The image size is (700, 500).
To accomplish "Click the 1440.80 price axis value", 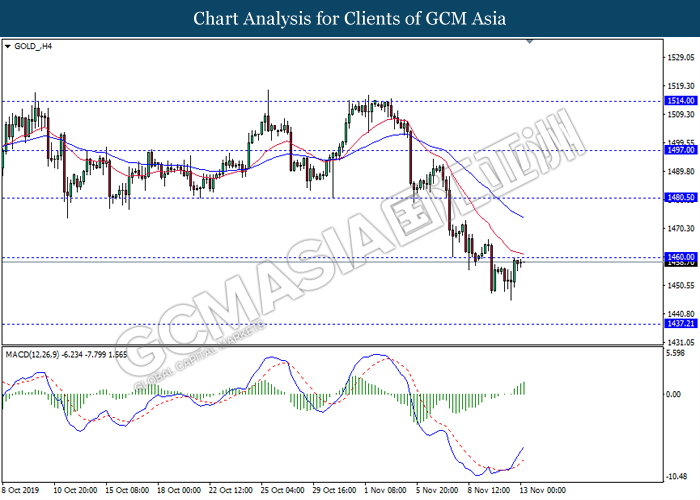I will (681, 314).
